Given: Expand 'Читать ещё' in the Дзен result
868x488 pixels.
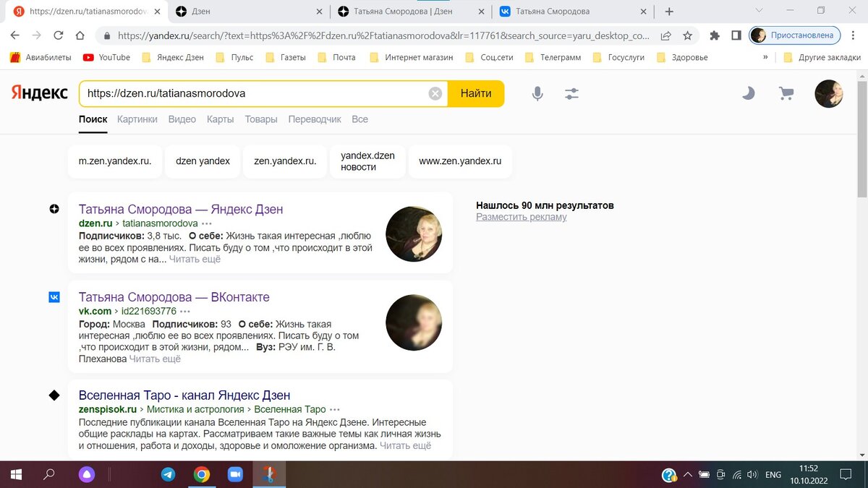Looking at the screenshot, I should [x=195, y=259].
